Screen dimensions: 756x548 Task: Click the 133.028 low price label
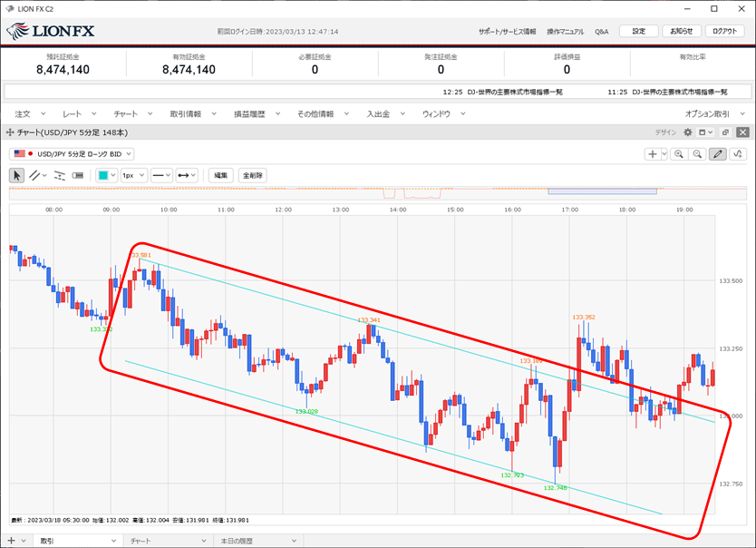point(306,412)
